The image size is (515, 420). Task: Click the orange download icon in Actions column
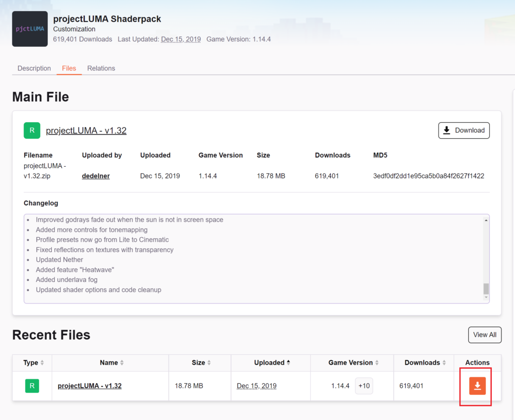[x=477, y=386]
